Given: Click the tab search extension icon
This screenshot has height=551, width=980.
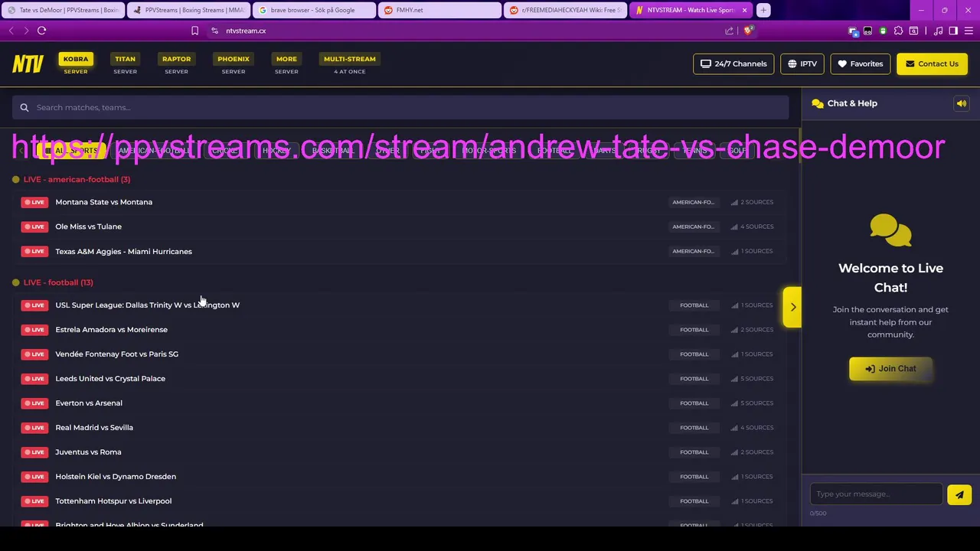Looking at the screenshot, I should pyautogui.click(x=913, y=31).
